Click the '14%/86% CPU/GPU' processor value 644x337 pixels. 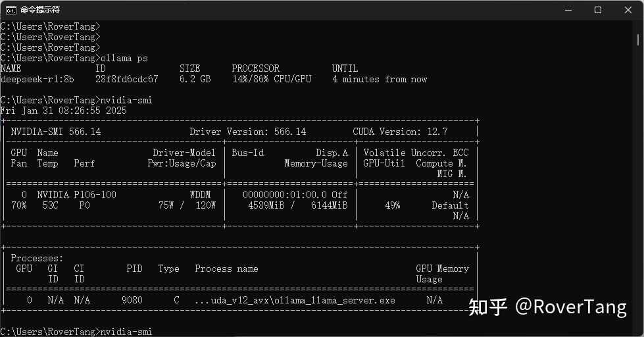pyautogui.click(x=271, y=79)
